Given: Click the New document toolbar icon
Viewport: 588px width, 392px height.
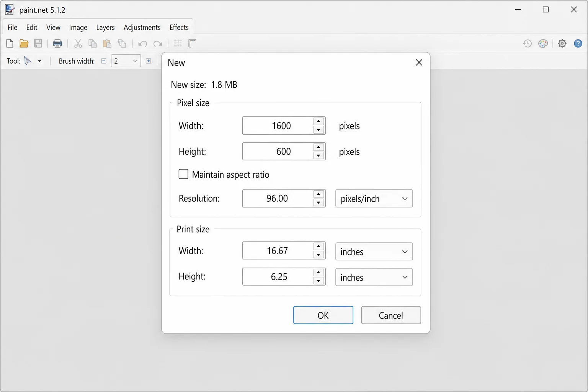Looking at the screenshot, I should 10,43.
